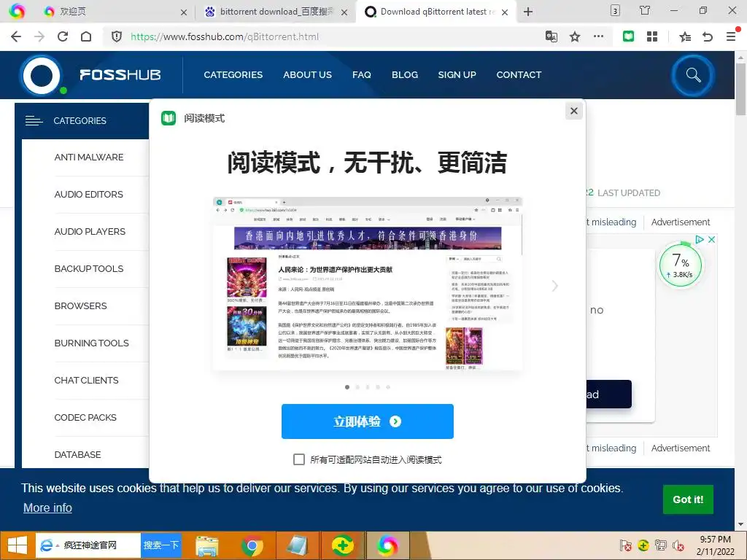Click the colorful 360 browser logo icon
This screenshot has width=747, height=560.
17,12
